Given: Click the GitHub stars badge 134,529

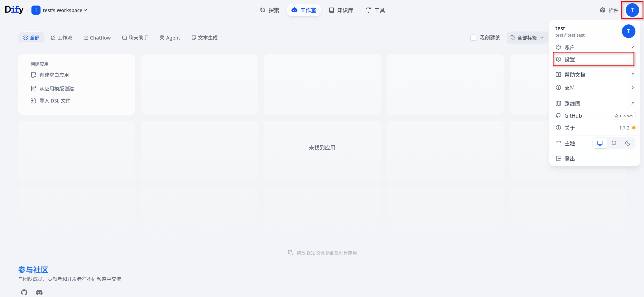Looking at the screenshot, I should click(x=623, y=116).
